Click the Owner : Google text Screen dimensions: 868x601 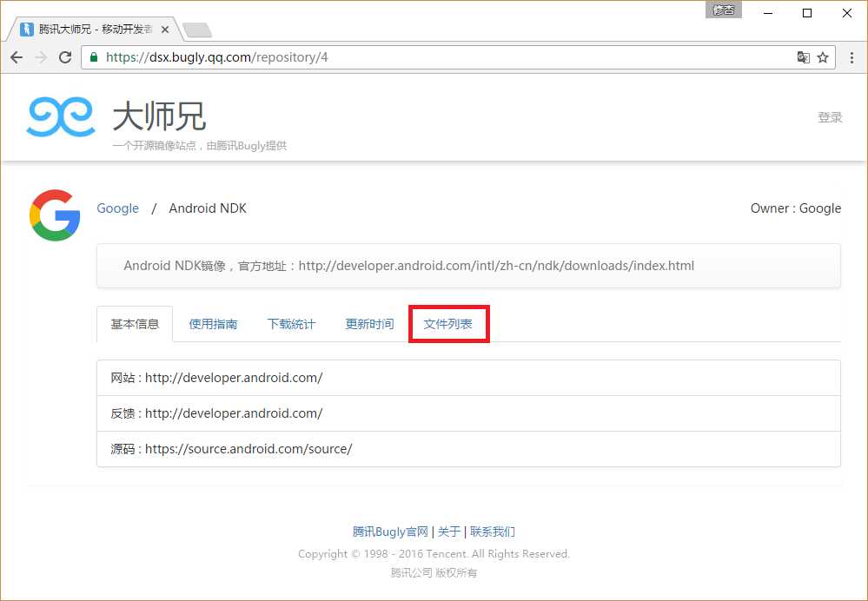coord(796,208)
